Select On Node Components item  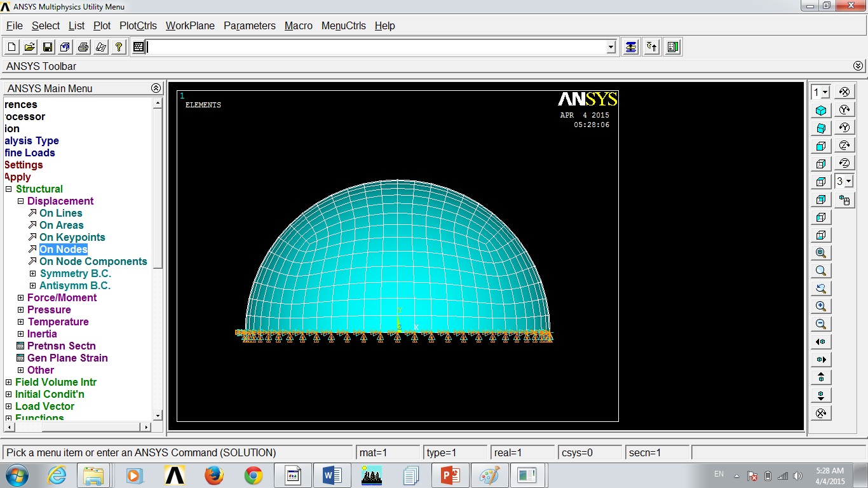tap(93, 262)
